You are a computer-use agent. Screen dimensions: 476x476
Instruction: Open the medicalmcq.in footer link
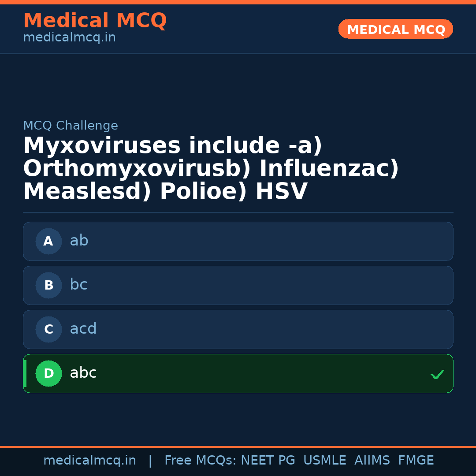[90, 460]
